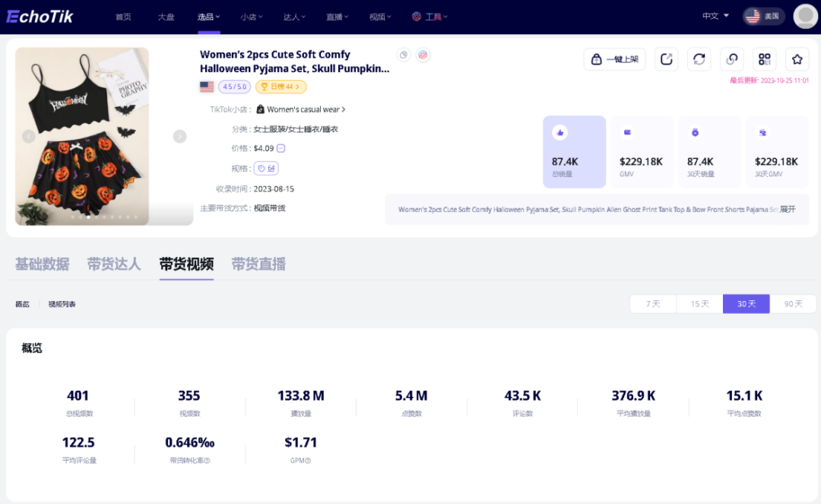Select the 7天 time range
The width and height of the screenshot is (821, 504).
tap(653, 303)
